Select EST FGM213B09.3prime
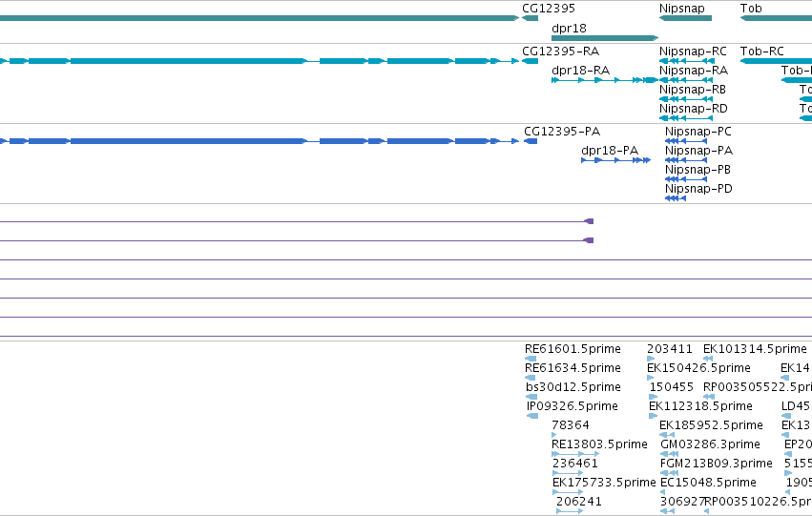 (717, 464)
